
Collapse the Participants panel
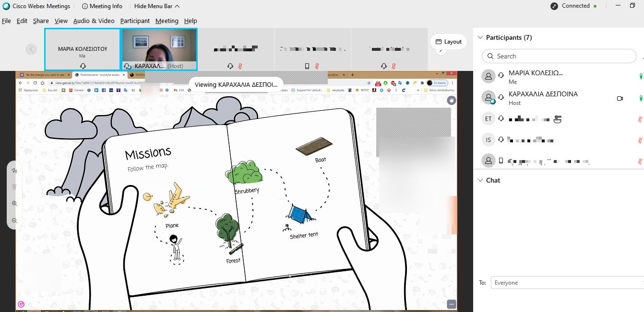click(480, 37)
